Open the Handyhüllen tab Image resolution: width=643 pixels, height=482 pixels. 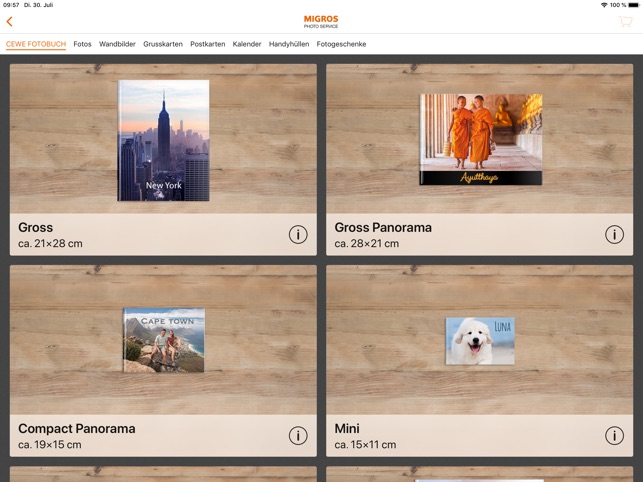pos(289,44)
